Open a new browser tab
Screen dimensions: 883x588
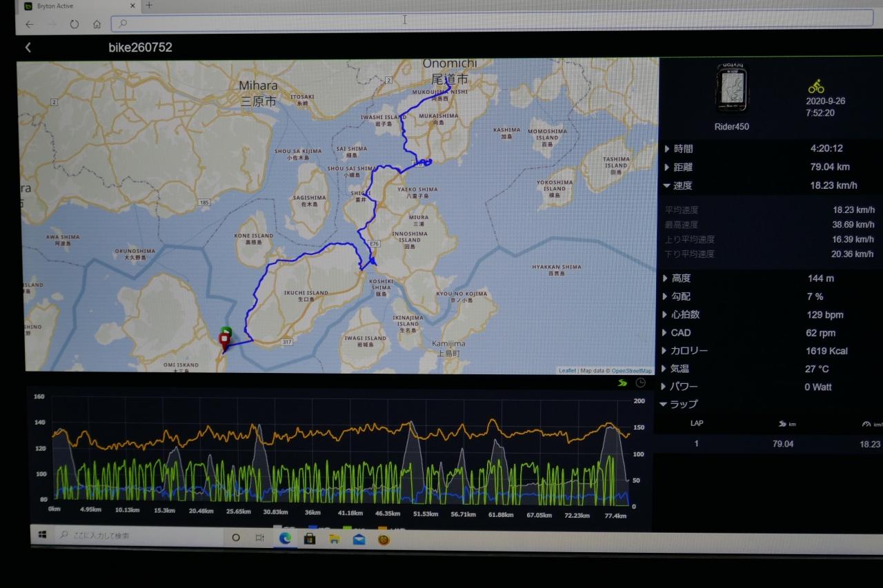(x=149, y=6)
